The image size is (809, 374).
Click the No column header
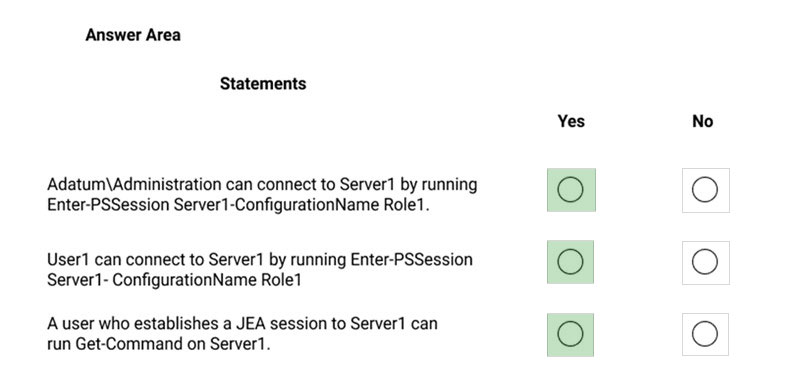point(703,121)
